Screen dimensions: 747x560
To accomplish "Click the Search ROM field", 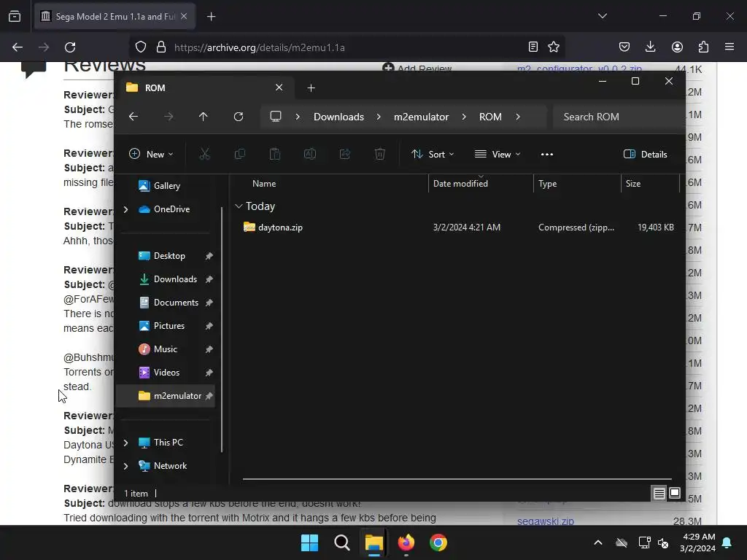I will tap(619, 117).
